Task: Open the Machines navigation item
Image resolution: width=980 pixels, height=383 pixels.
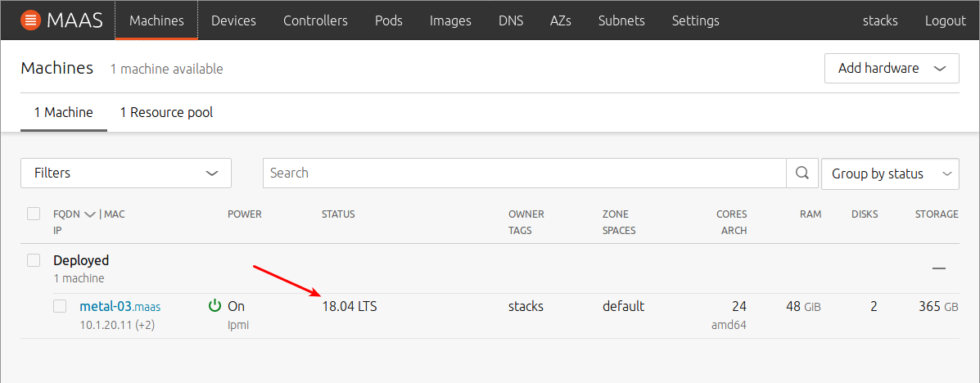Action: tap(156, 20)
